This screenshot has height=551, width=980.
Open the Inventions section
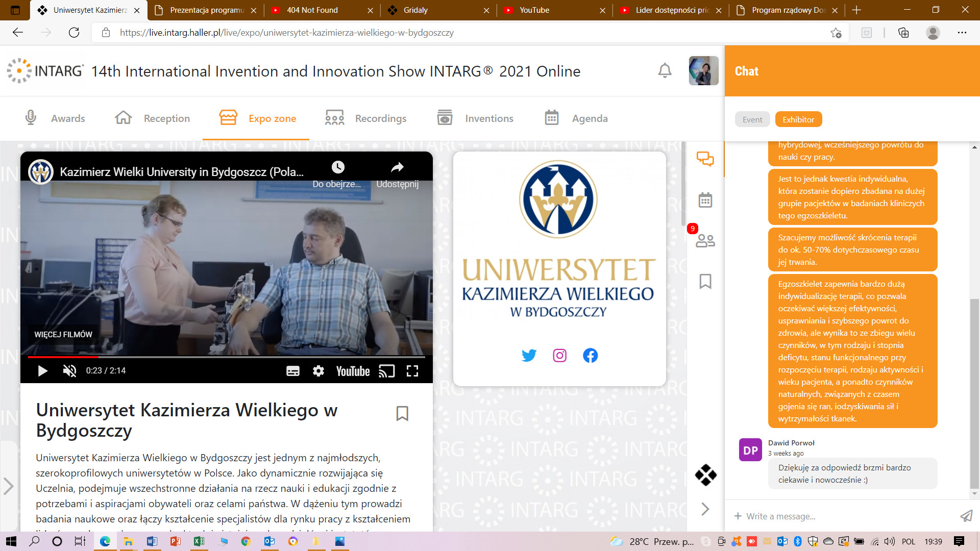475,118
